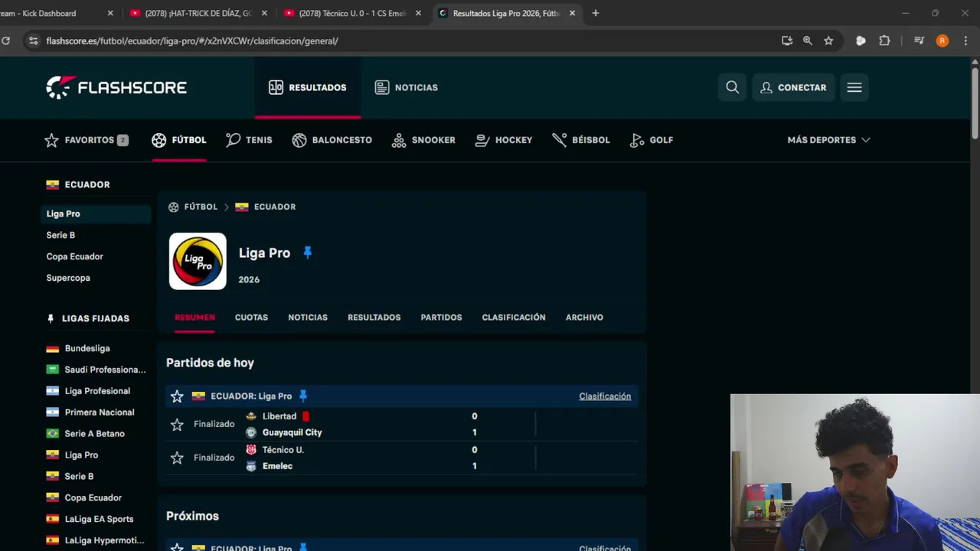The image size is (980, 551).
Task: Open the Resultados header tab
Action: [x=308, y=87]
